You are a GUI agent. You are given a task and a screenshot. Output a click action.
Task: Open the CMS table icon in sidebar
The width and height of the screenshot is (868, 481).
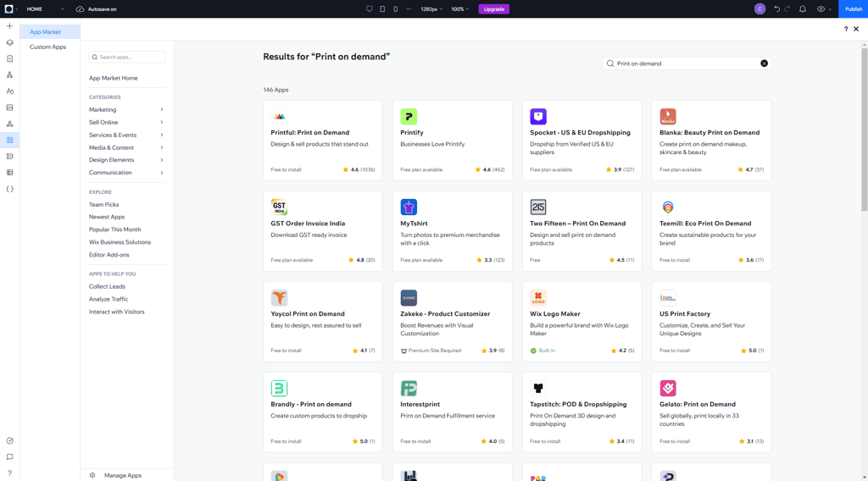pyautogui.click(x=9, y=173)
